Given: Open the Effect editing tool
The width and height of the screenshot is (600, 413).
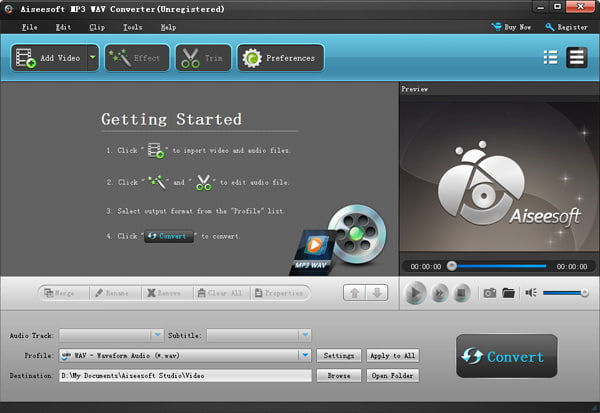Looking at the screenshot, I should (135, 58).
